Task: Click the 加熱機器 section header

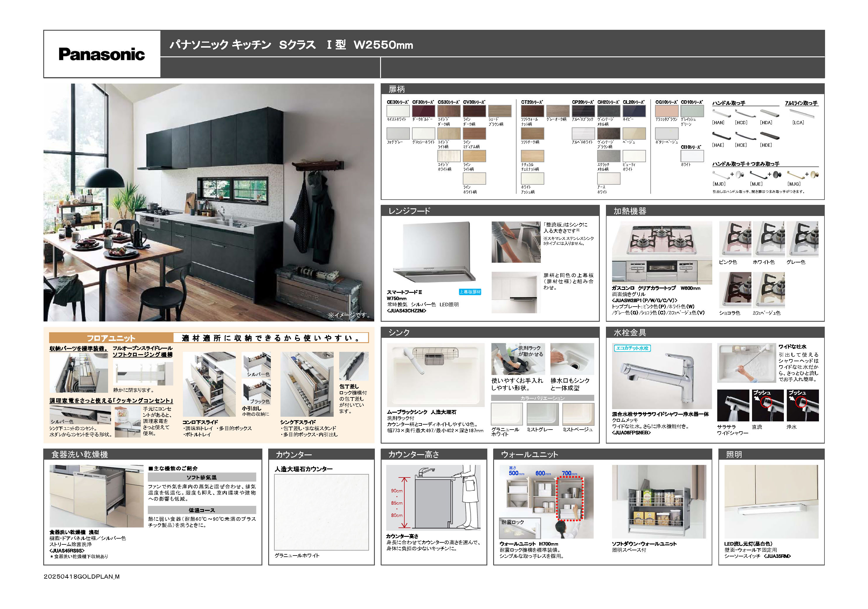Action: click(715, 211)
